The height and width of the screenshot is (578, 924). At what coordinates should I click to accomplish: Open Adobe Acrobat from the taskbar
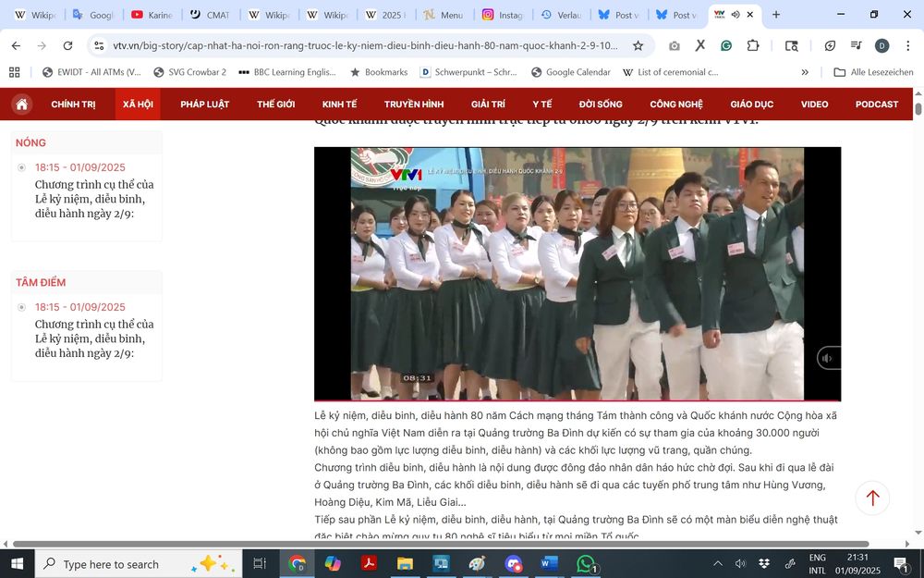[369, 564]
